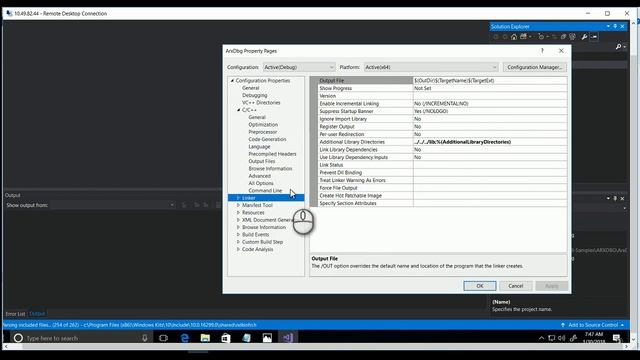
Task: Select the Output File property row
Action: coord(442,80)
